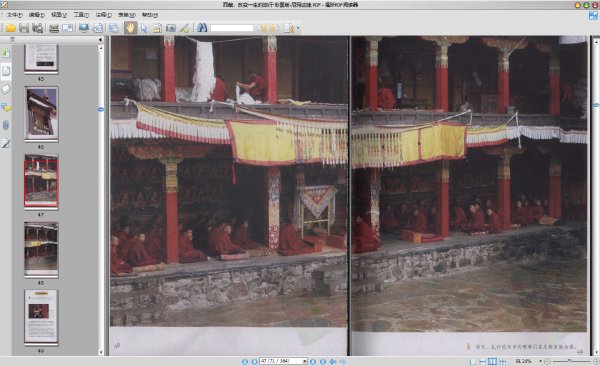Click the blue panel splitter handle

pyautogui.click(x=101, y=109)
